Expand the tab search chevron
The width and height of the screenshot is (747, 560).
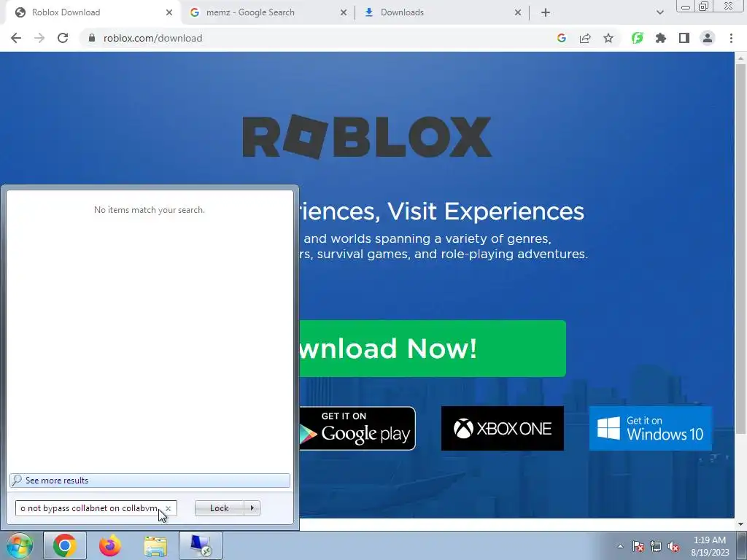click(659, 12)
